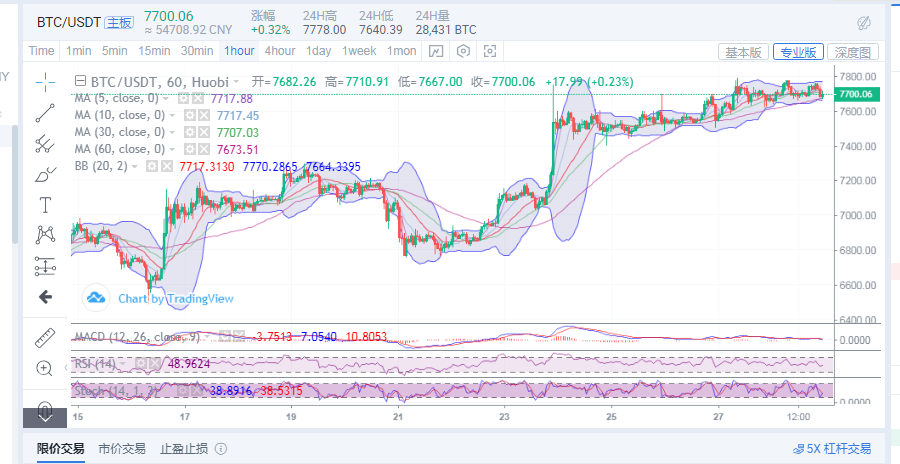The width and height of the screenshot is (900, 464).
Task: Remove MA 60 indicator with X
Action: point(202,149)
